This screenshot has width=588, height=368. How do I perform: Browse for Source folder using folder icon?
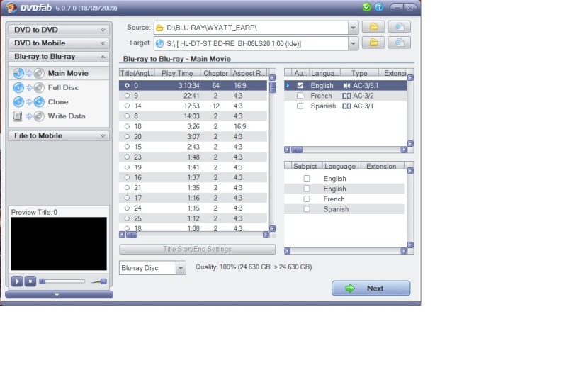coord(373,28)
